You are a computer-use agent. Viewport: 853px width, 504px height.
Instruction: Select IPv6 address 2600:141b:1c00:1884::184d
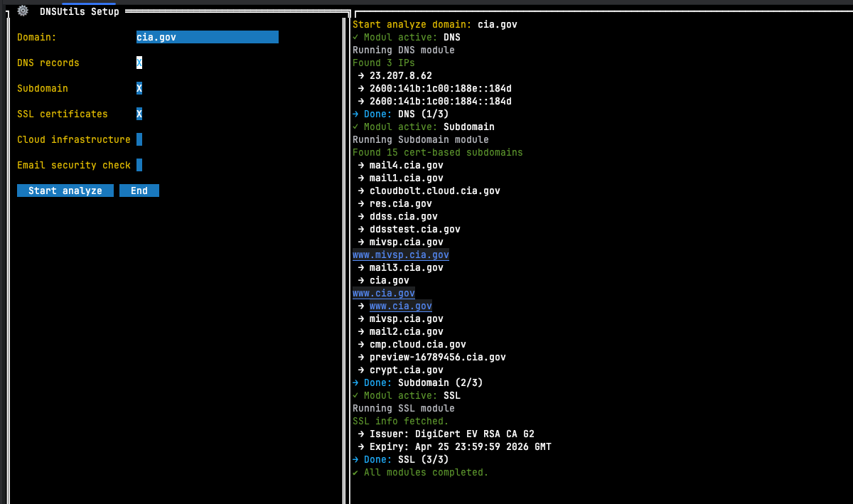tap(441, 101)
